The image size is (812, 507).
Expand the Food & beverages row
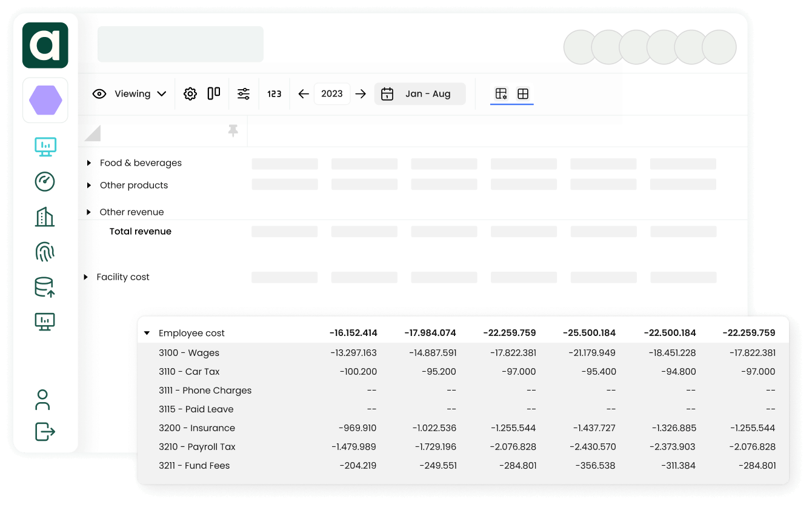[x=89, y=163]
